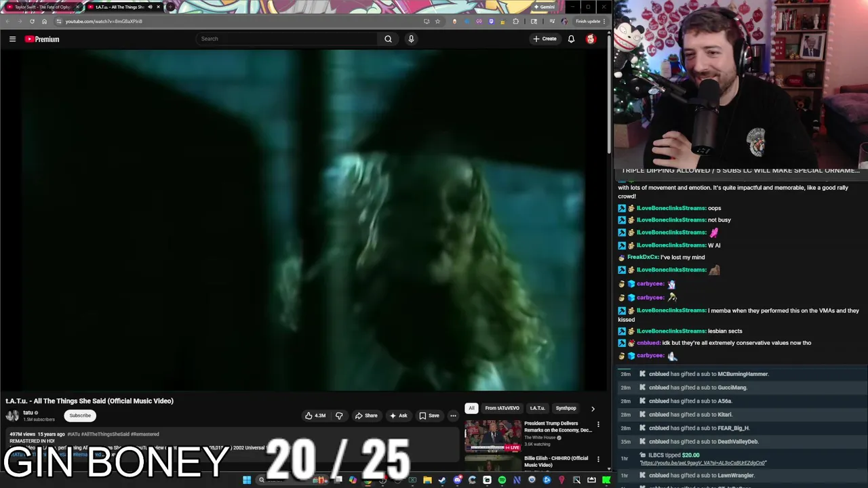The height and width of the screenshot is (488, 868).
Task: Go to YouTube Premium home logo
Action: [x=42, y=39]
